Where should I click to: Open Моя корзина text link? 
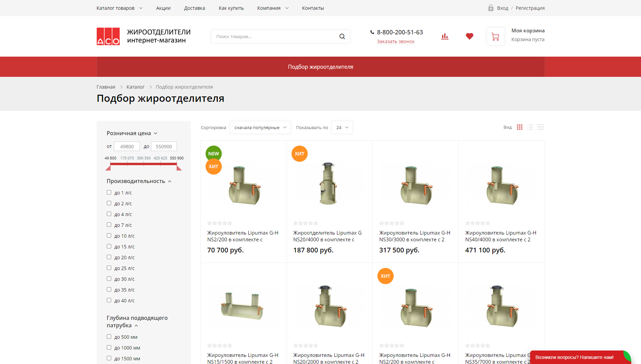pos(528,31)
